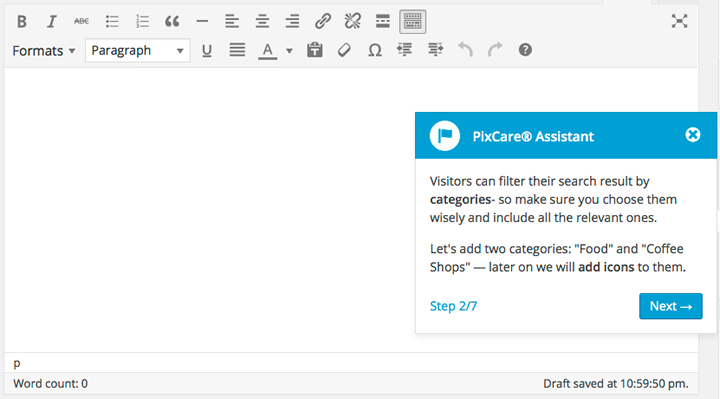Insert a blockquote
The width and height of the screenshot is (720, 399).
tap(172, 21)
